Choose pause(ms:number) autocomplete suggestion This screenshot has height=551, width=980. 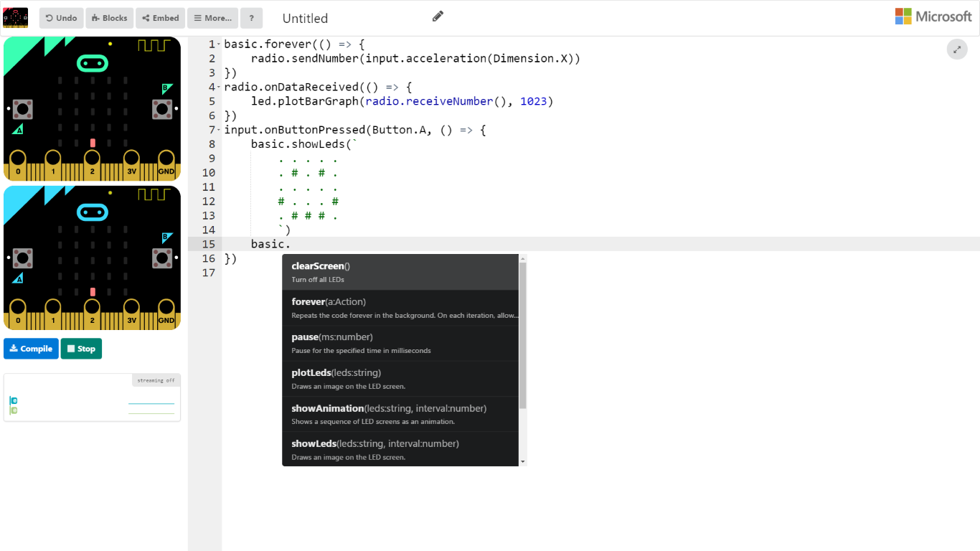tap(400, 343)
